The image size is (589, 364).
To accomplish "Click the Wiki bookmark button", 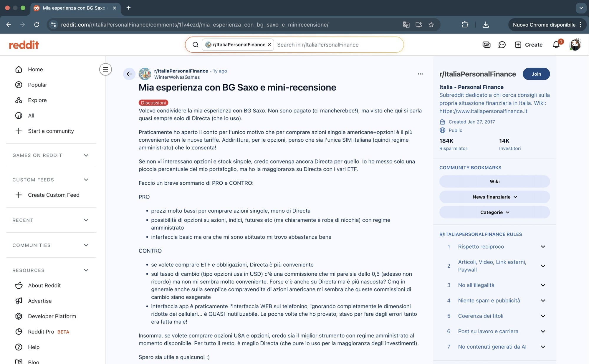I will [494, 181].
